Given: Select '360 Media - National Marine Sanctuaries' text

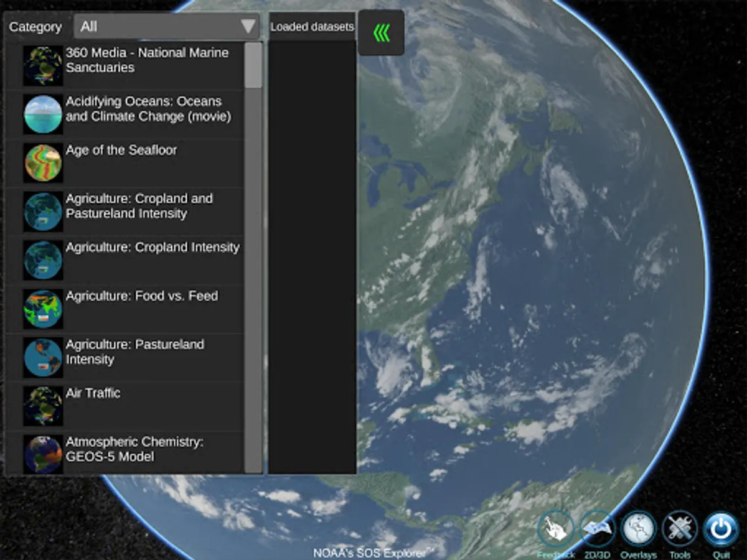Looking at the screenshot, I should tap(147, 60).
